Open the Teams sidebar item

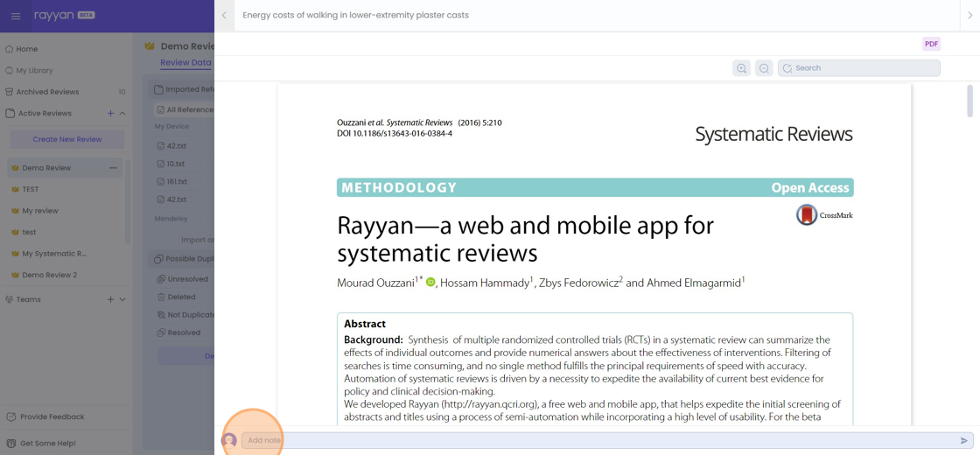coord(23,299)
